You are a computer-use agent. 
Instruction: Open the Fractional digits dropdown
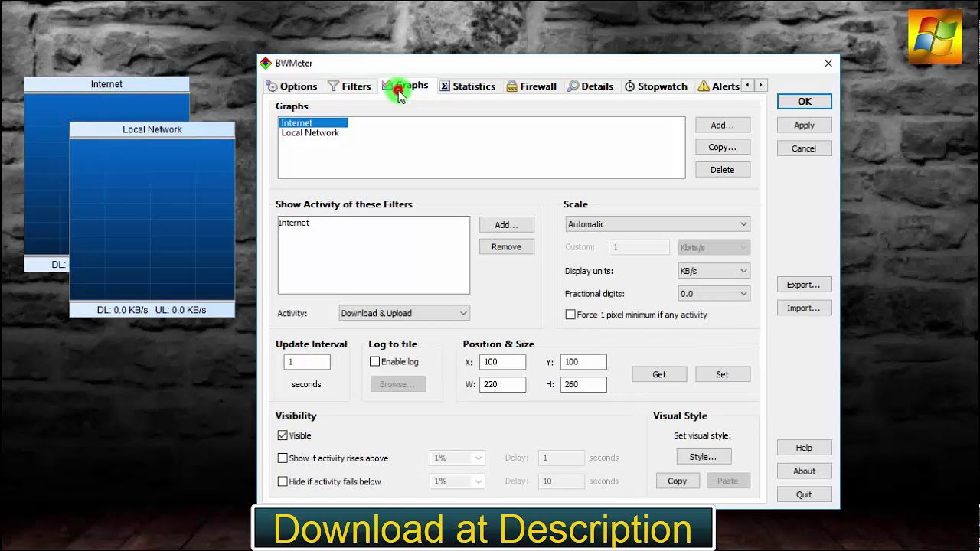(714, 294)
